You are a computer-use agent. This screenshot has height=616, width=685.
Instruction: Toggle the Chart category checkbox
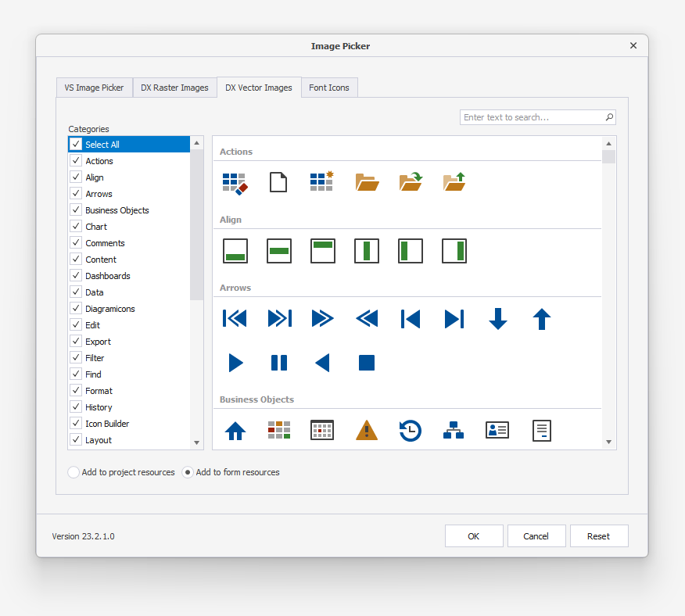[x=76, y=226]
